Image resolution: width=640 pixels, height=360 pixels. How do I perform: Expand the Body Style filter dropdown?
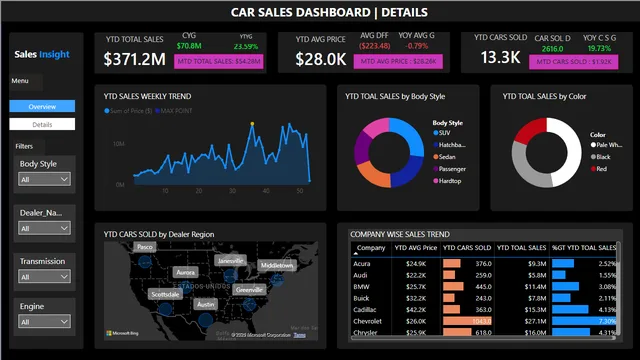point(44,179)
